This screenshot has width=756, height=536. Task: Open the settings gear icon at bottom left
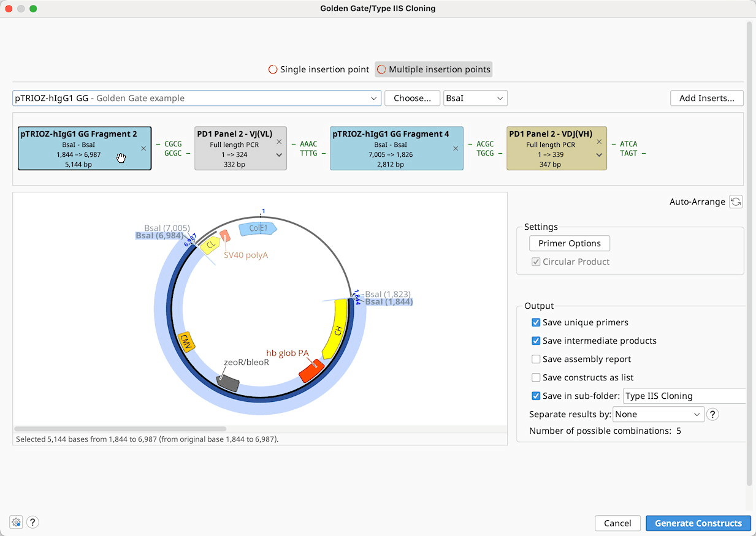tap(17, 523)
